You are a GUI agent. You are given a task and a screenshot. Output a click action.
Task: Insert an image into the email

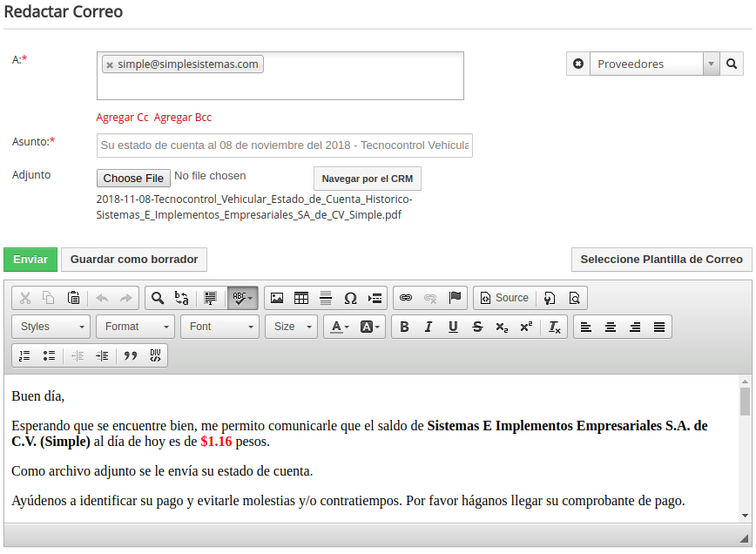[x=277, y=298]
